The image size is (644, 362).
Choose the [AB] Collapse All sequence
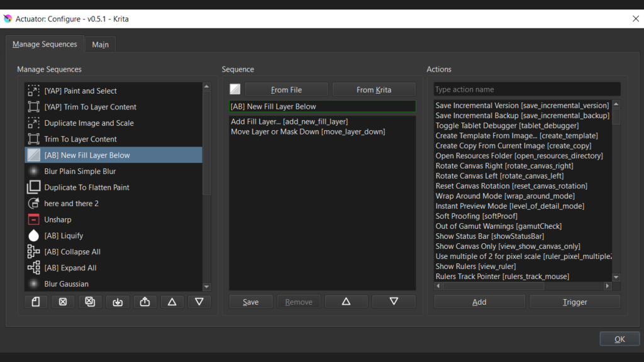(x=113, y=251)
